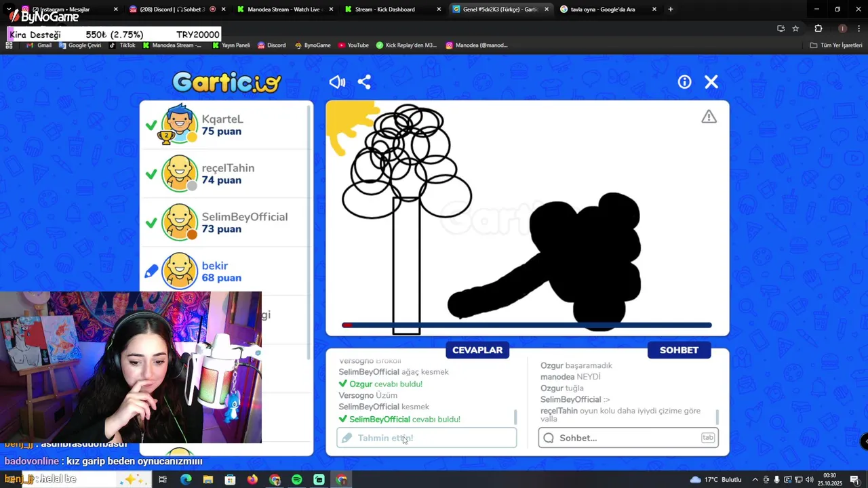The image size is (868, 488).
Task: Click reçelTahin's player avatar
Action: click(x=179, y=174)
